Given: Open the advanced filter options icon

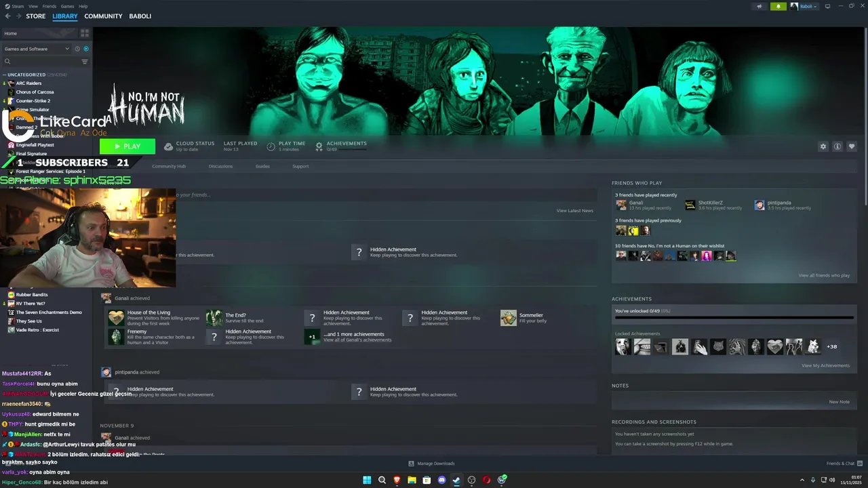Looking at the screenshot, I should [x=85, y=62].
